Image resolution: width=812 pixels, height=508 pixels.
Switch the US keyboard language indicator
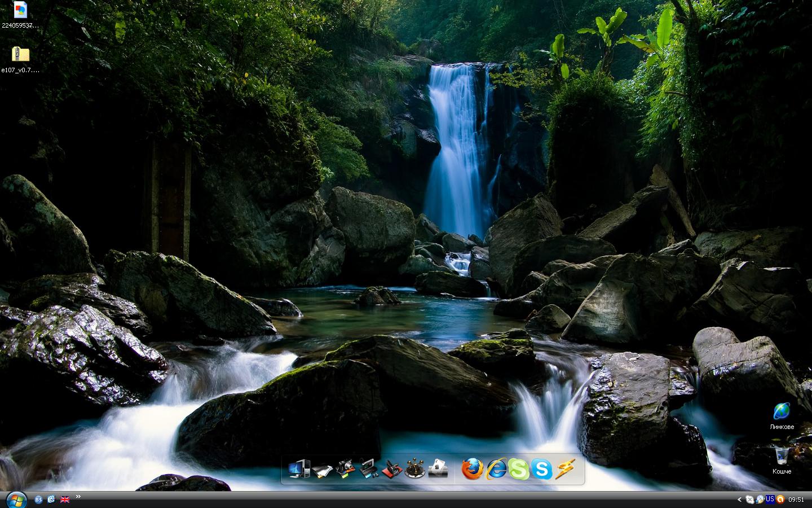point(770,499)
